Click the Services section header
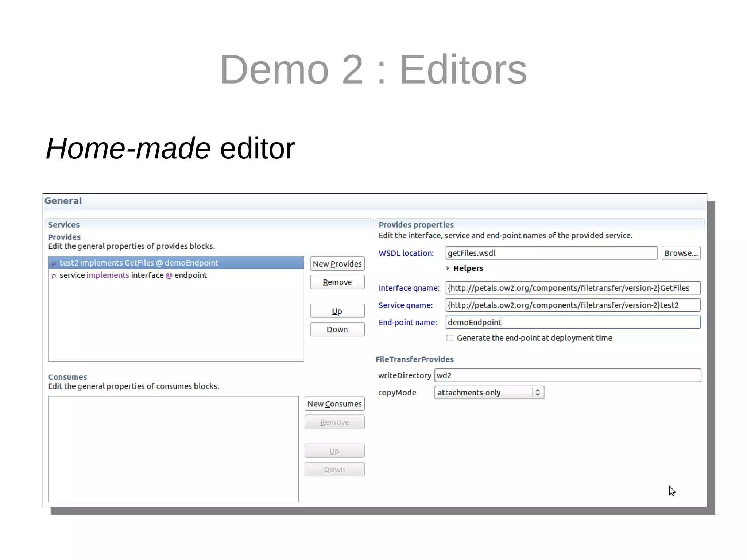This screenshot has width=747, height=560. pyautogui.click(x=63, y=225)
